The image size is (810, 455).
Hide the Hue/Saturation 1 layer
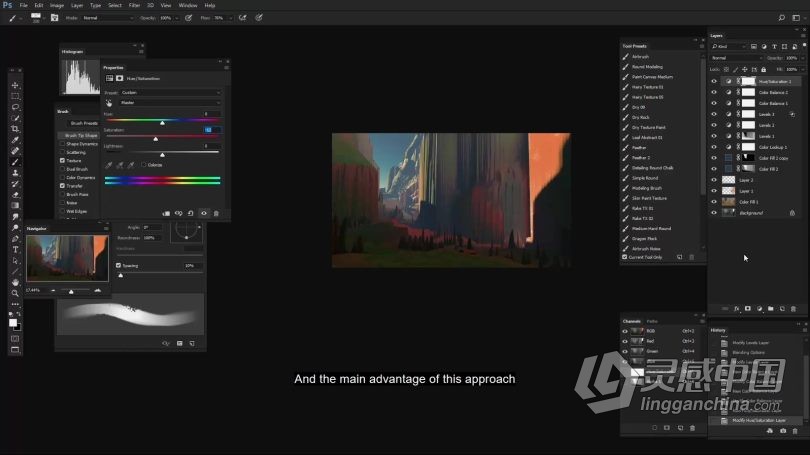click(714, 81)
